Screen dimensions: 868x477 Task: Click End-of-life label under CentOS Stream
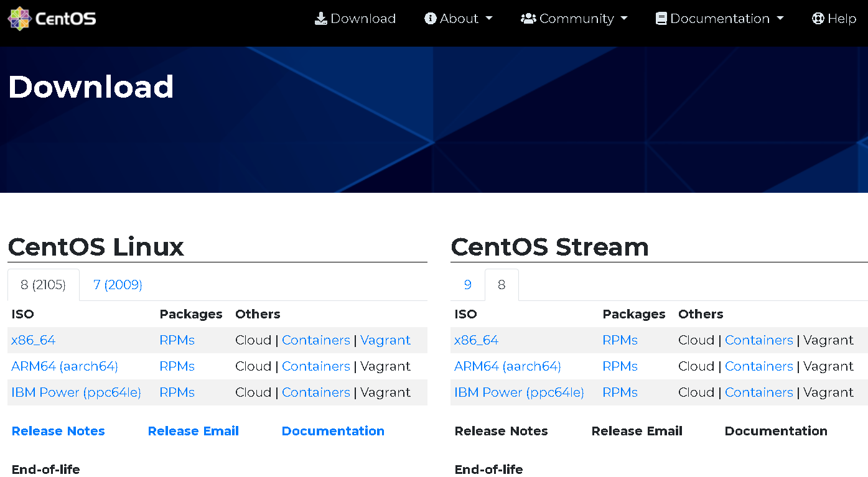click(x=489, y=470)
